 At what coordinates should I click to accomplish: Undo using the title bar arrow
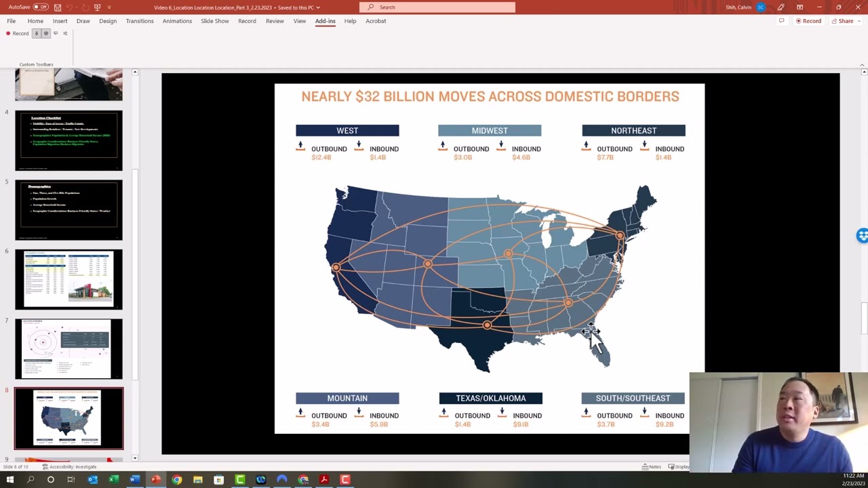coord(71,7)
